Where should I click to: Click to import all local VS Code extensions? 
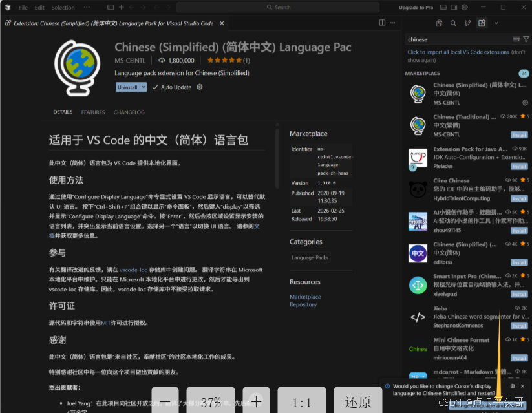458,52
